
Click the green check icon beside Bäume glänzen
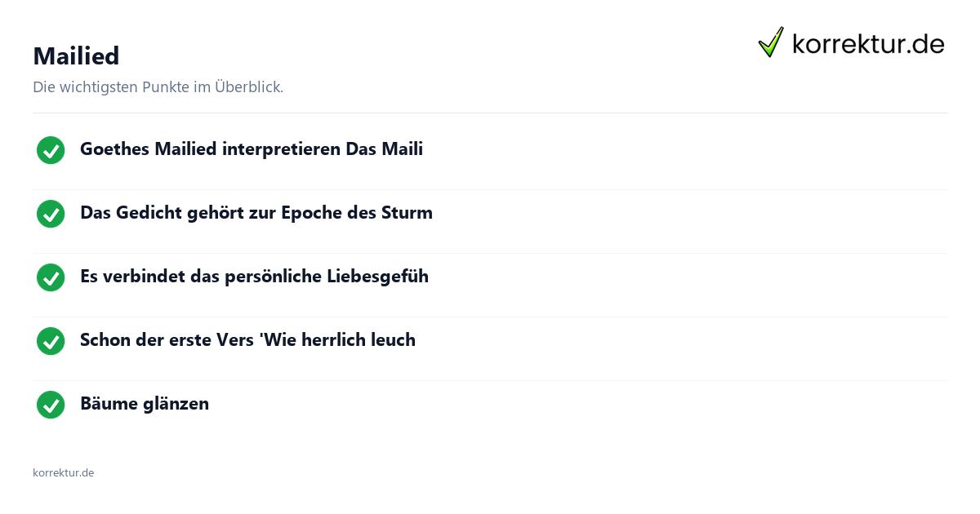[x=51, y=405]
